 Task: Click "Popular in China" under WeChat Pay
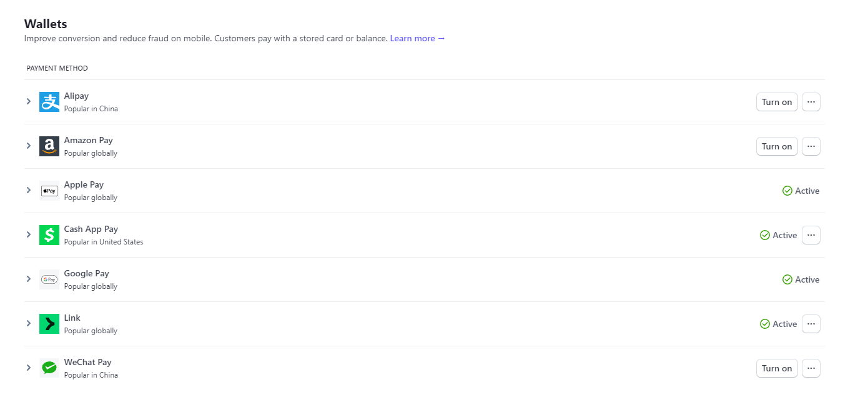pyautogui.click(x=91, y=375)
